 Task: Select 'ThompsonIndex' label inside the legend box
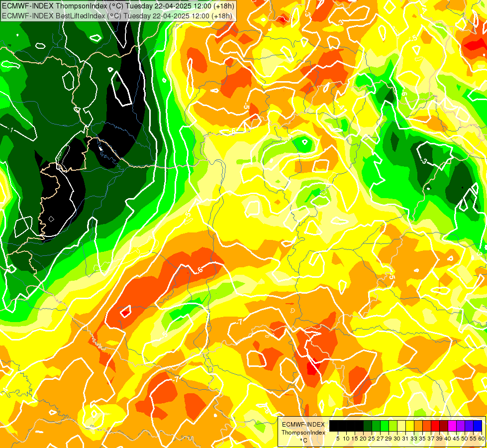pos(303,433)
